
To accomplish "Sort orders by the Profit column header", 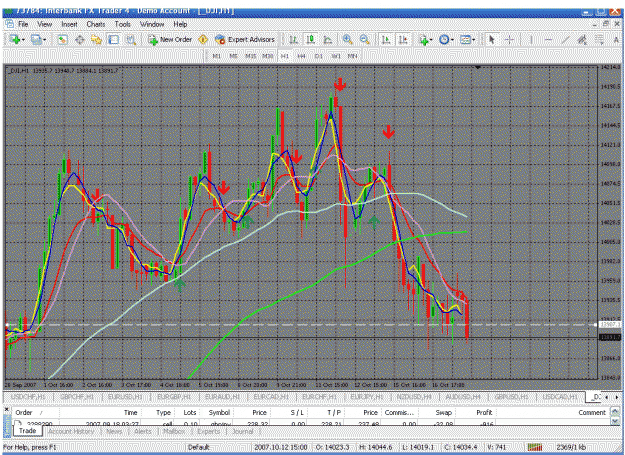I will [x=484, y=413].
